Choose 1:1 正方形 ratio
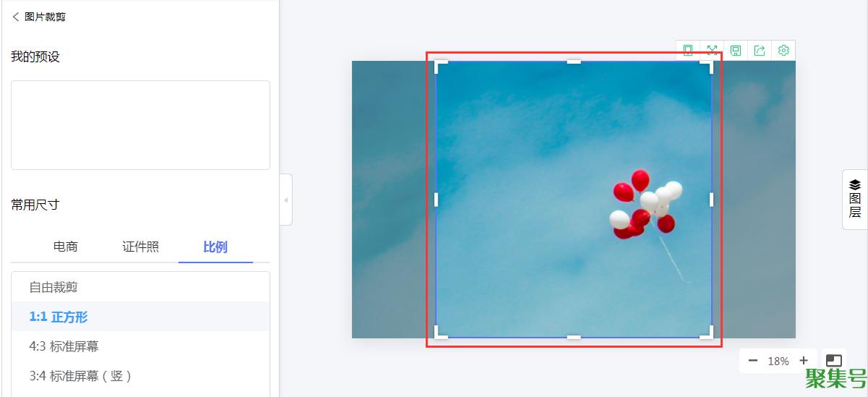Image resolution: width=868 pixels, height=397 pixels. pyautogui.click(x=140, y=317)
